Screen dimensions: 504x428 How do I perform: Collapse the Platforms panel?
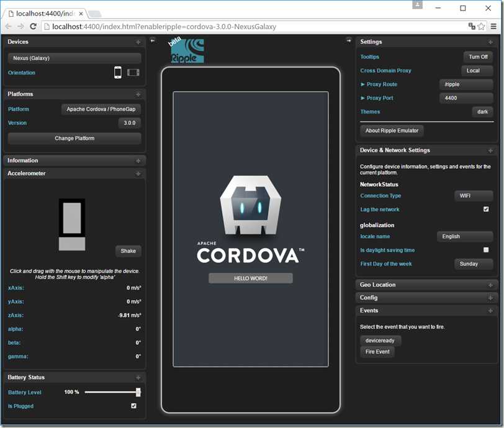(x=138, y=94)
